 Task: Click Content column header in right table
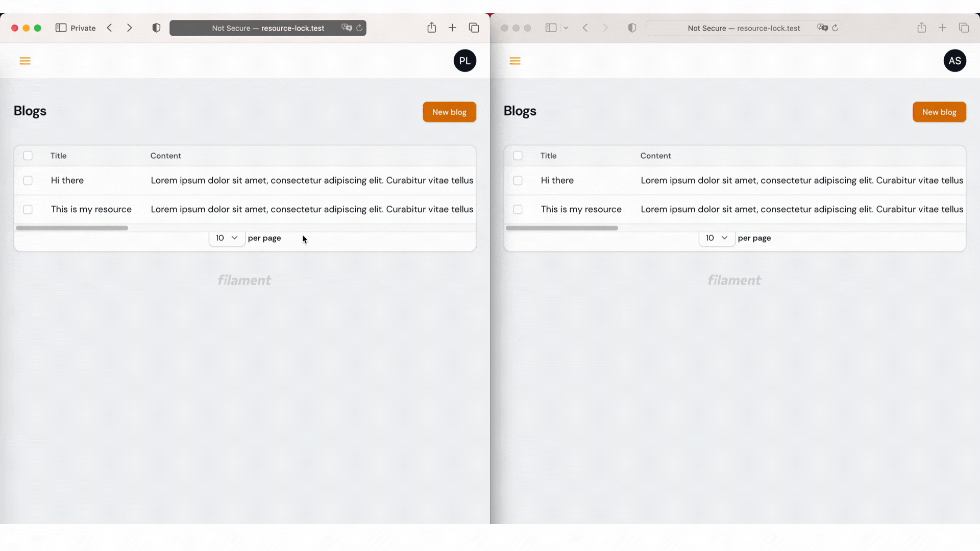tap(655, 156)
